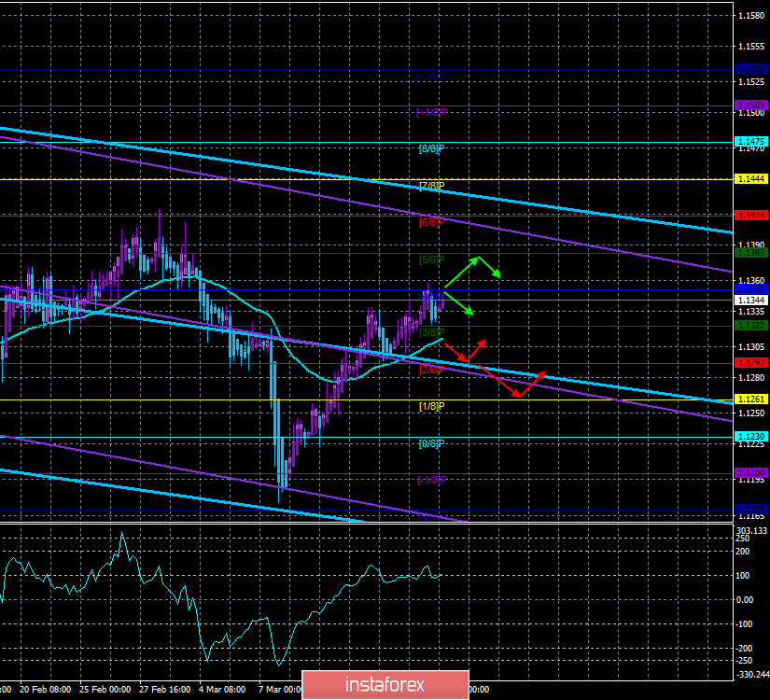This screenshot has height=700, width=770.
Task: Select the 1.1505 purple price label
Action: [750, 105]
